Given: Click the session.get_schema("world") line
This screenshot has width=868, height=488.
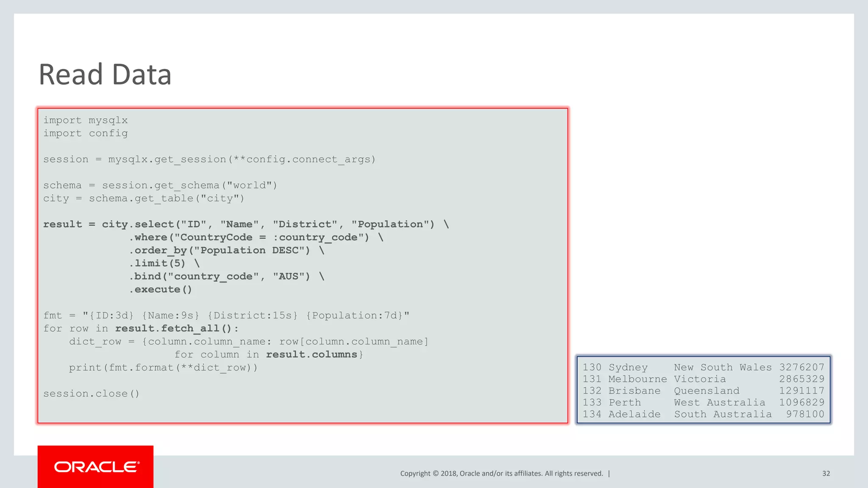Looking at the screenshot, I should tap(160, 186).
